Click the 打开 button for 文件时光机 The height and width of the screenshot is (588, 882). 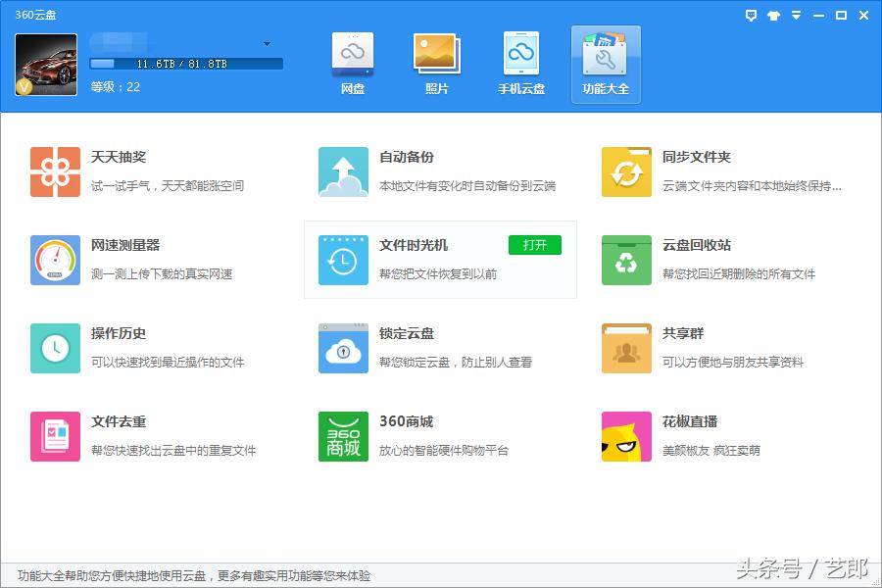pyautogui.click(x=534, y=246)
